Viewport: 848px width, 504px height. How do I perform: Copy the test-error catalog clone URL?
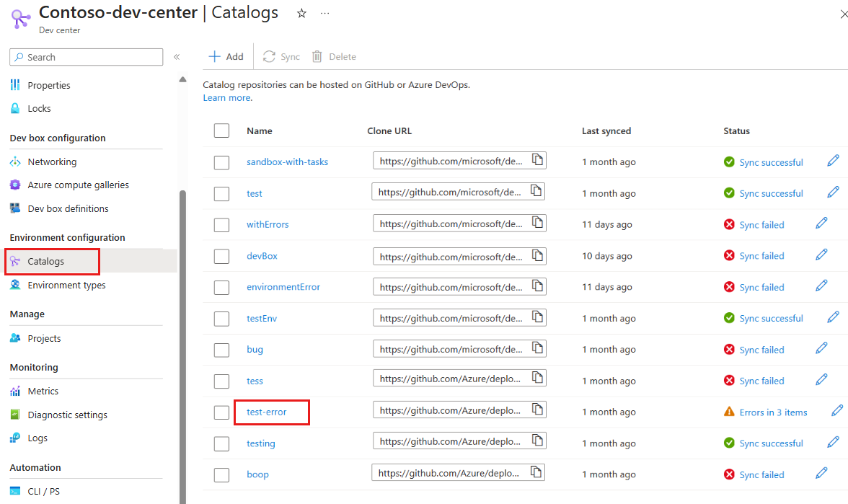click(537, 410)
